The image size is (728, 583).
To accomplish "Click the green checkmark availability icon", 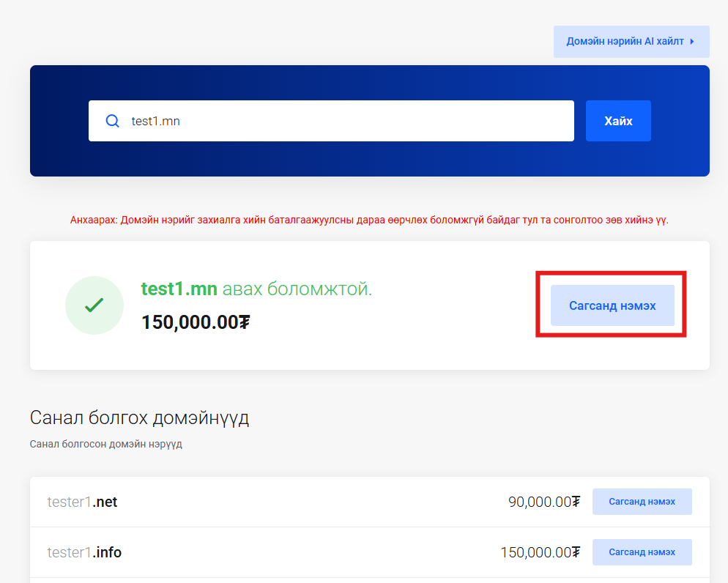I will pos(94,305).
